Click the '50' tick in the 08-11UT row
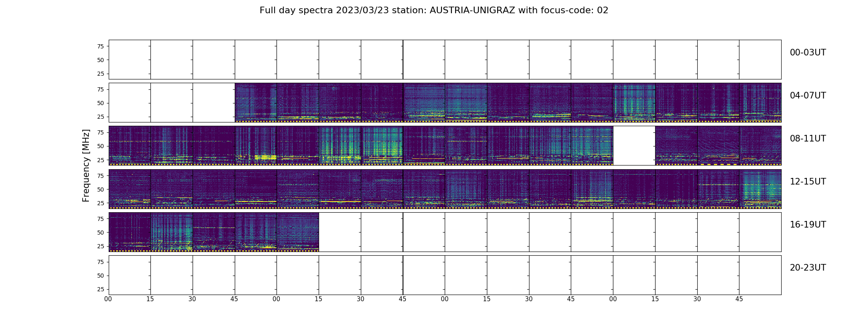Screen dimensions: 868x331 (100, 146)
